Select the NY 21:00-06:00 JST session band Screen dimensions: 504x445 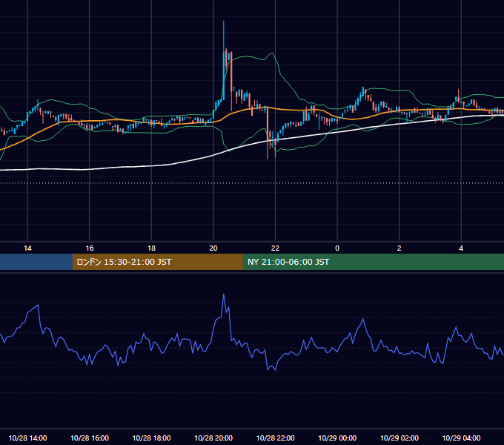pos(373,262)
